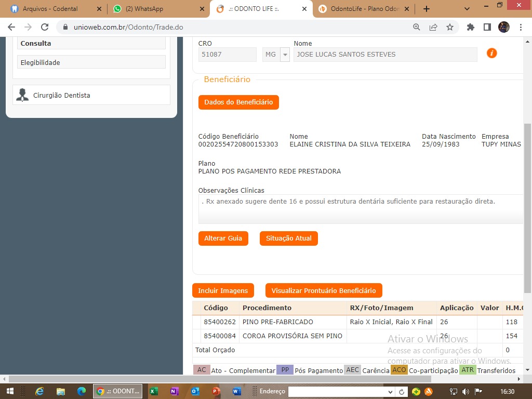
Task: Select Elegibilidade in the sidebar menu
Action: click(x=91, y=62)
